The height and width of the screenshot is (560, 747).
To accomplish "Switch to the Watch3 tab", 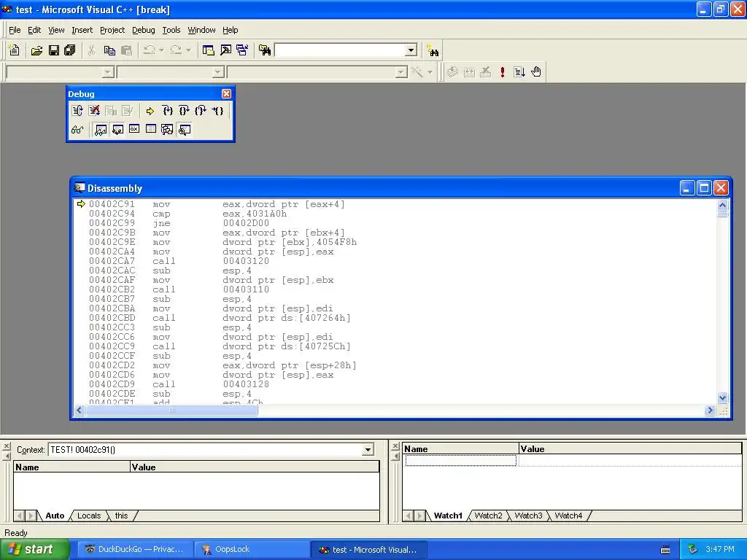I will (x=528, y=516).
